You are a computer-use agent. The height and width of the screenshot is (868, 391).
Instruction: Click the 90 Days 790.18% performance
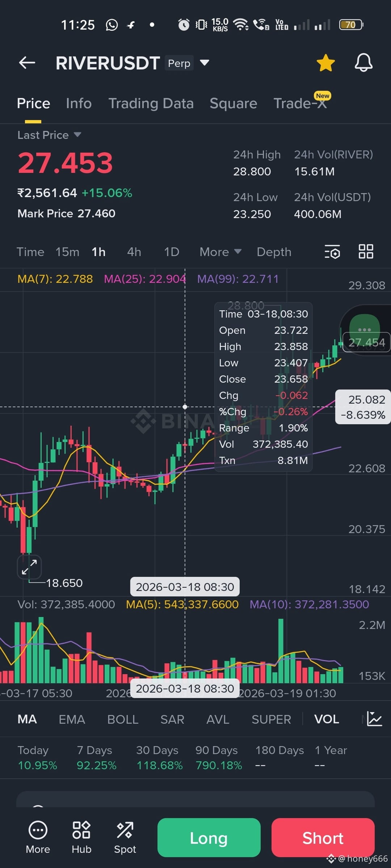pos(219,758)
